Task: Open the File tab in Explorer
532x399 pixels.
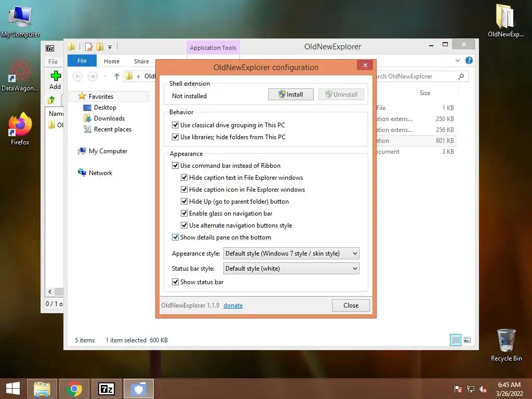Action: coord(82,61)
